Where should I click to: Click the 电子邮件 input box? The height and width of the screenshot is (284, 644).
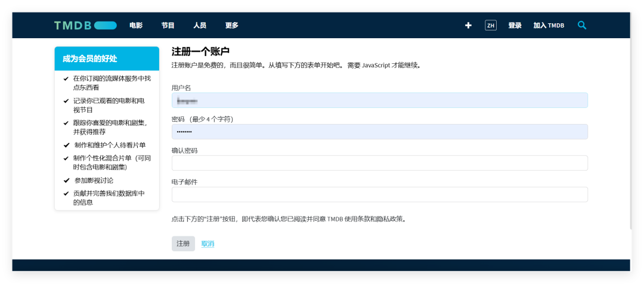point(379,195)
